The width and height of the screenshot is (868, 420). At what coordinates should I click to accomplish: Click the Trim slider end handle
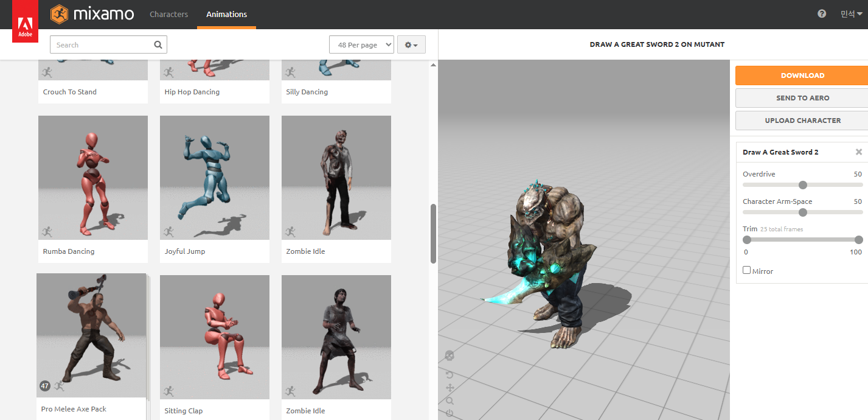pos(858,240)
